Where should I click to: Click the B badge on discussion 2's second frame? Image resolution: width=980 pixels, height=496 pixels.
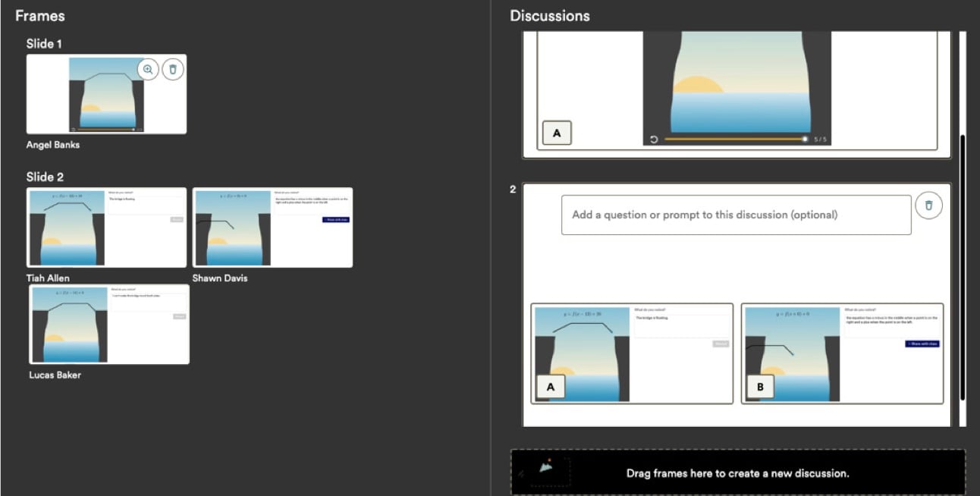[761, 387]
